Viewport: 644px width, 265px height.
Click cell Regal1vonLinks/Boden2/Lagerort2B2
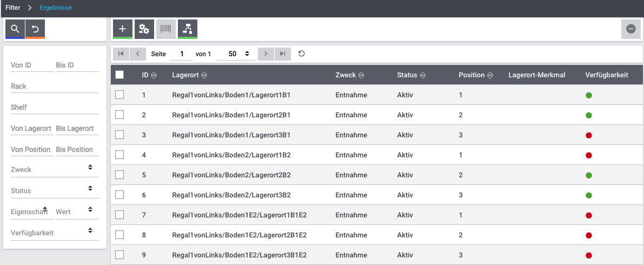click(231, 175)
